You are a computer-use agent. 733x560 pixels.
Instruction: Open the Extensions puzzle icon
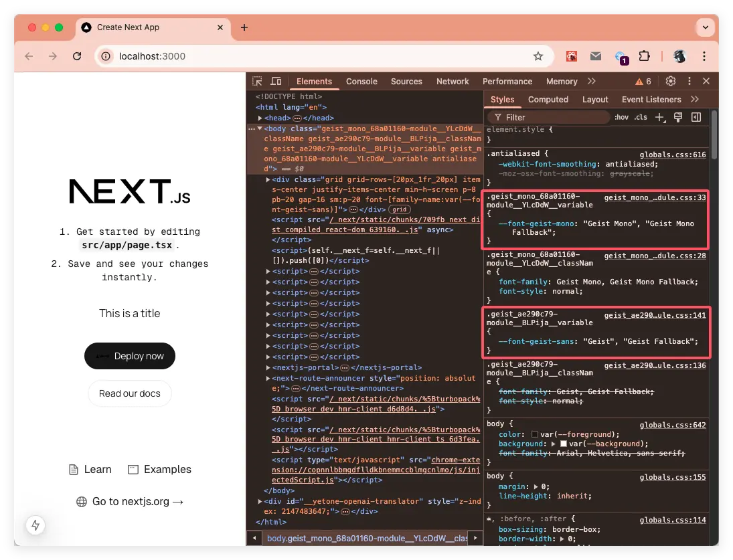click(644, 56)
